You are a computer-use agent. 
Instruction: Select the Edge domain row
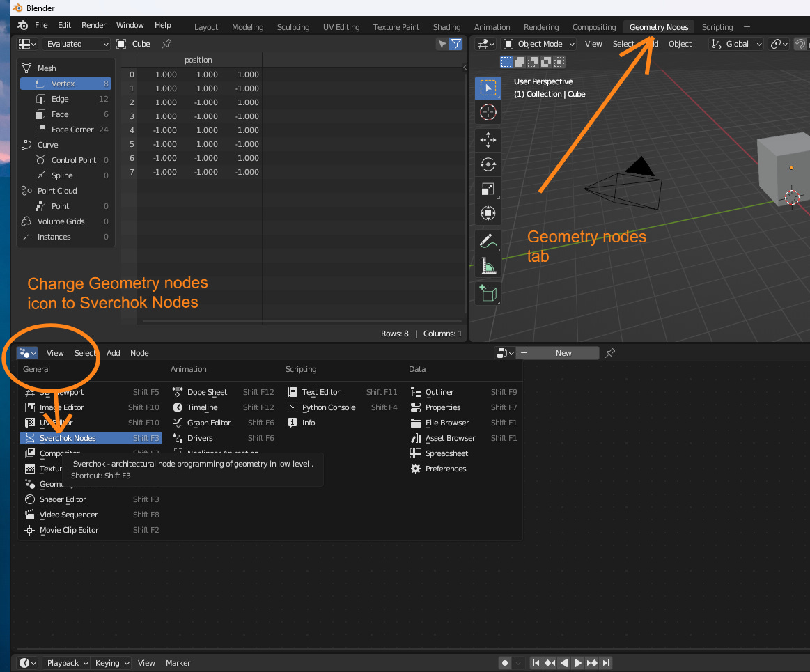pos(65,99)
